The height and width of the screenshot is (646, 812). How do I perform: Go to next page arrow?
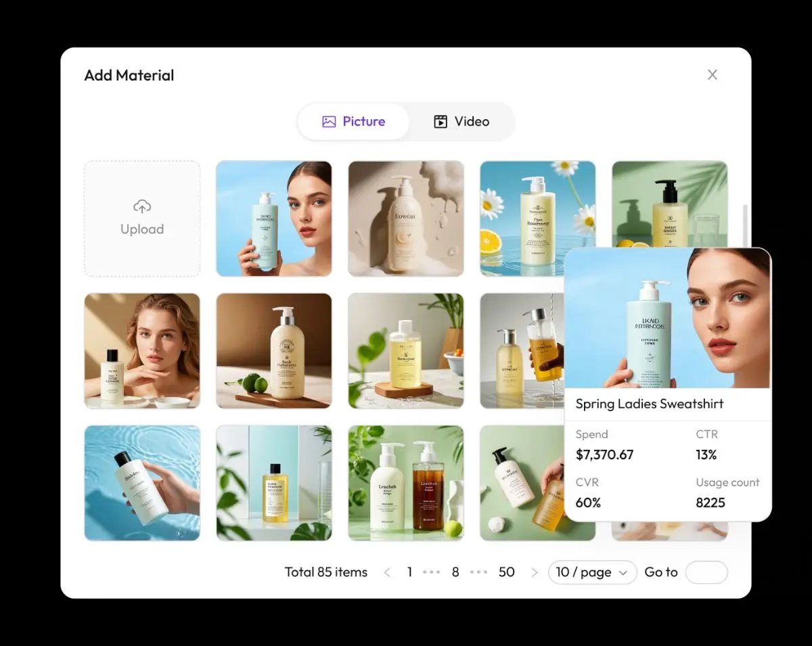point(535,572)
